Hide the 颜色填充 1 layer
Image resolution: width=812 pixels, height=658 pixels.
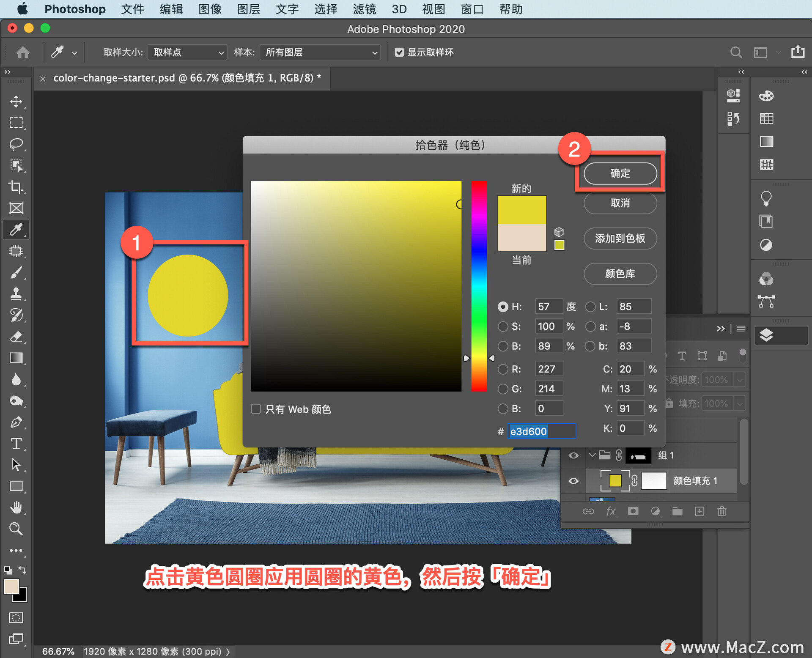point(573,481)
